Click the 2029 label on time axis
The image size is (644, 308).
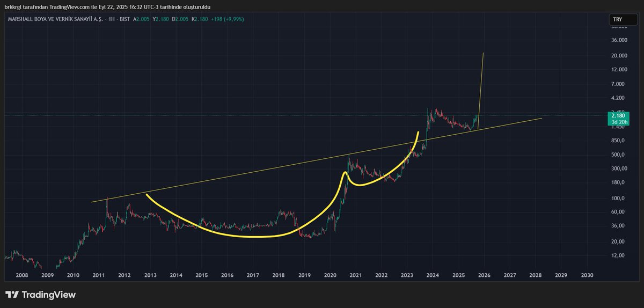pyautogui.click(x=561, y=275)
